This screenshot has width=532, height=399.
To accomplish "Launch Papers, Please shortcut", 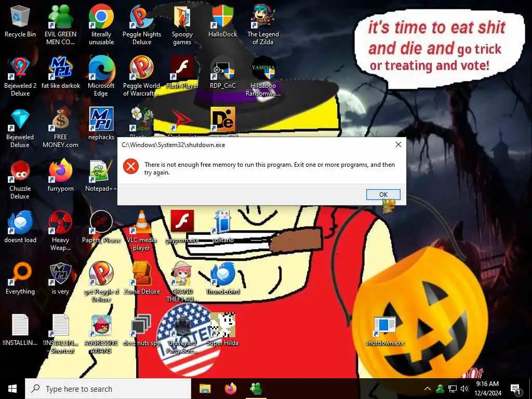I will click(x=101, y=227).
